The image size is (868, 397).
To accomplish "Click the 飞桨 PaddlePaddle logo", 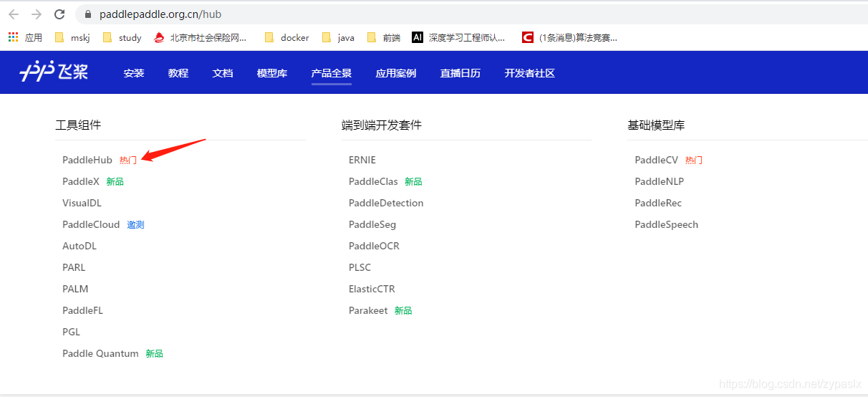I will click(54, 72).
